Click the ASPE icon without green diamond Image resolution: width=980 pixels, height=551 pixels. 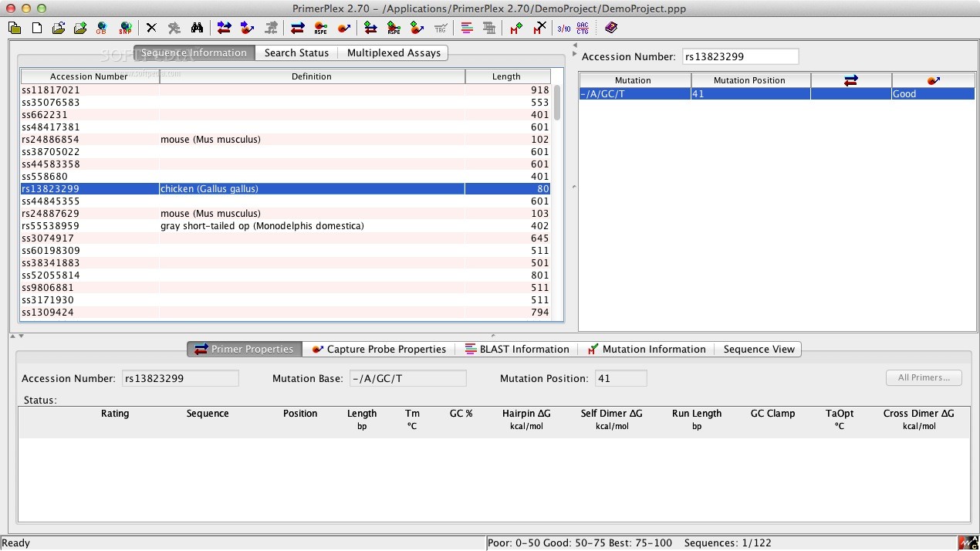coord(320,29)
